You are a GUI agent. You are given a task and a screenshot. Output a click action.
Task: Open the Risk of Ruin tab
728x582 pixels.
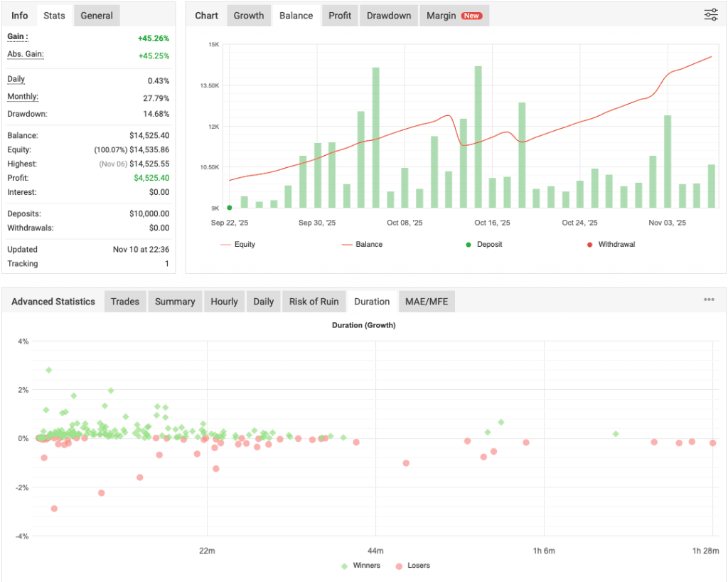click(x=314, y=301)
